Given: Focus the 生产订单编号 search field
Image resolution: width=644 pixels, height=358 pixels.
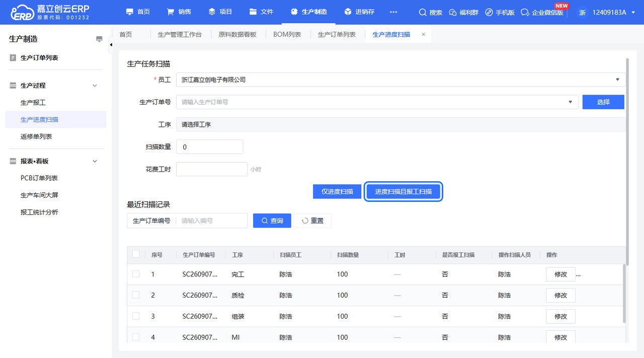Looking at the screenshot, I should click(x=211, y=221).
